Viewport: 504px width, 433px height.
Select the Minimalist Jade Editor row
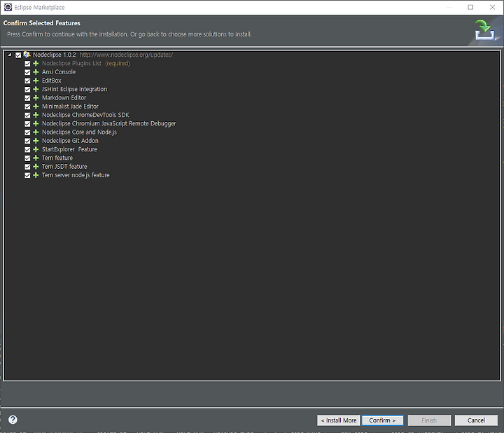pyautogui.click(x=70, y=106)
